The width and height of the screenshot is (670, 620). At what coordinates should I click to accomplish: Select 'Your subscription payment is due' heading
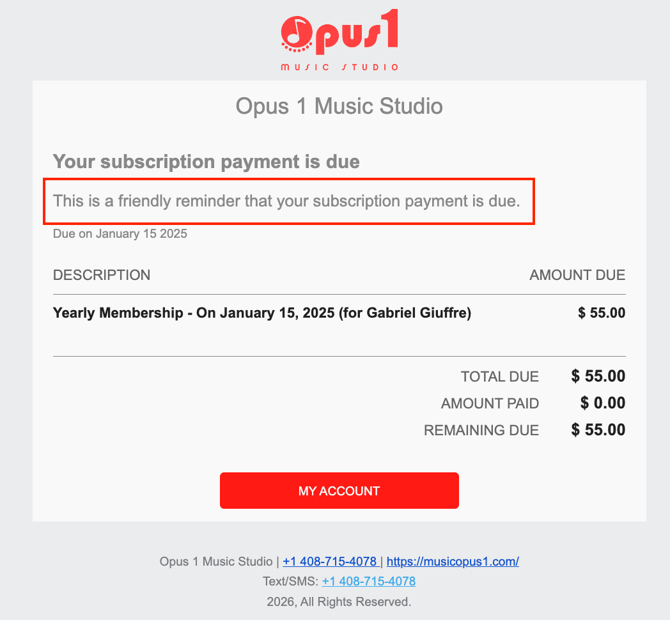(206, 161)
